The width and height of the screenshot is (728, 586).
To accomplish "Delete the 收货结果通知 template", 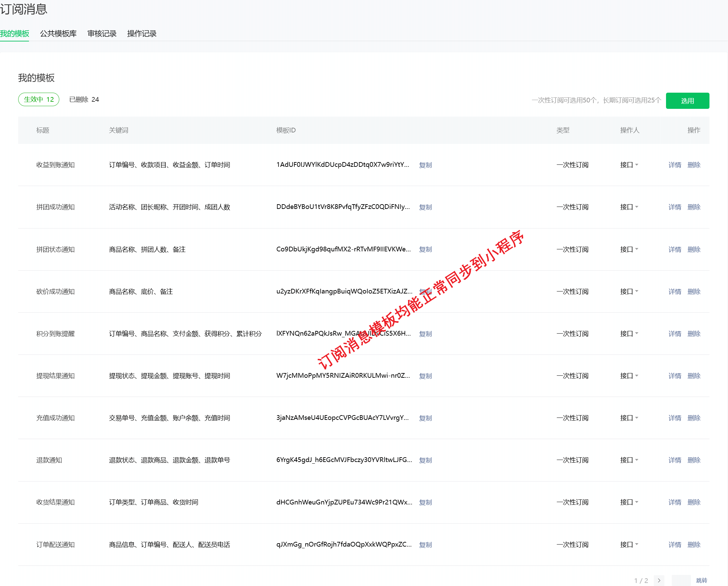I will [x=694, y=502].
